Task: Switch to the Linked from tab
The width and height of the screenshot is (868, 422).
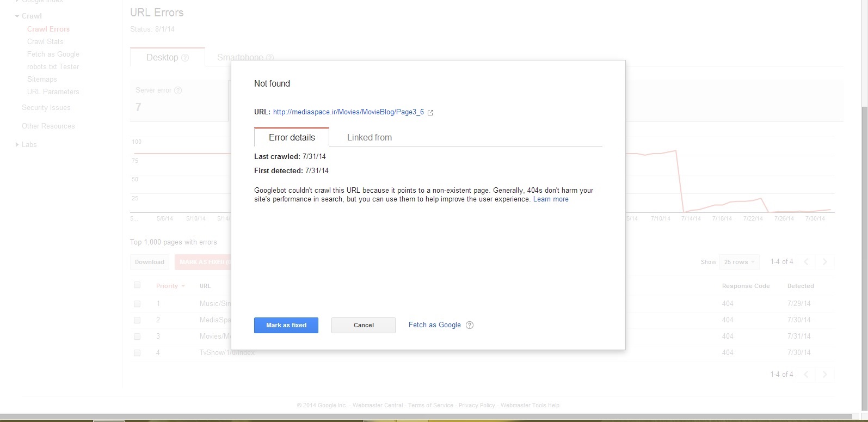Action: 370,137
